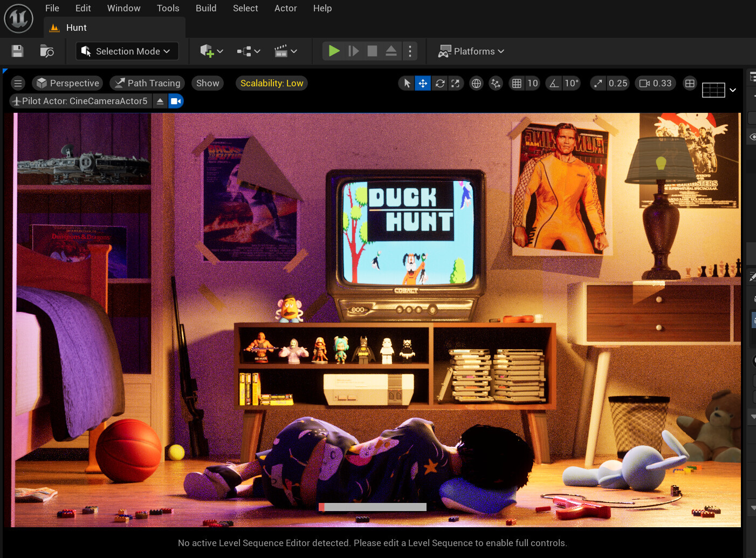This screenshot has height=558, width=756.
Task: Activate the rotate tool
Action: click(440, 83)
